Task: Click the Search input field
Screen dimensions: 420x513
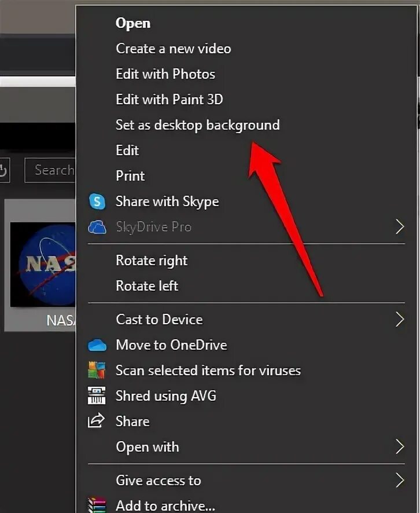Action: [x=51, y=170]
